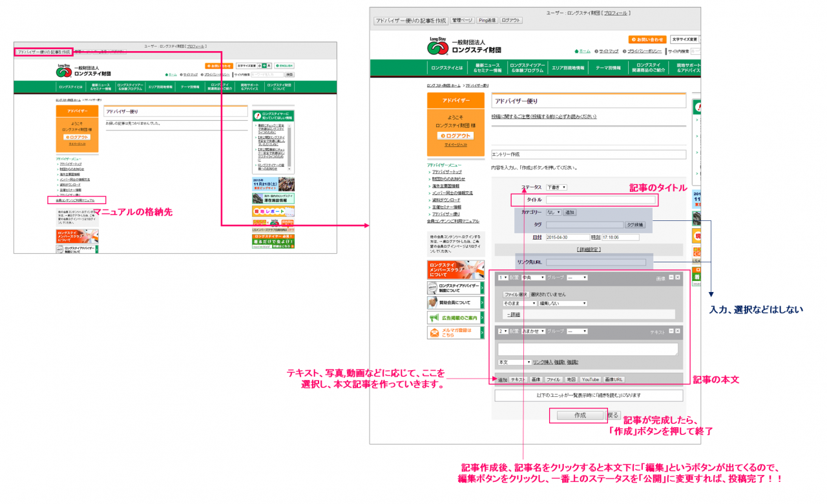Viewport: 827px width, 504px height.
Task: Click the タグ input field
Action: [585, 225]
